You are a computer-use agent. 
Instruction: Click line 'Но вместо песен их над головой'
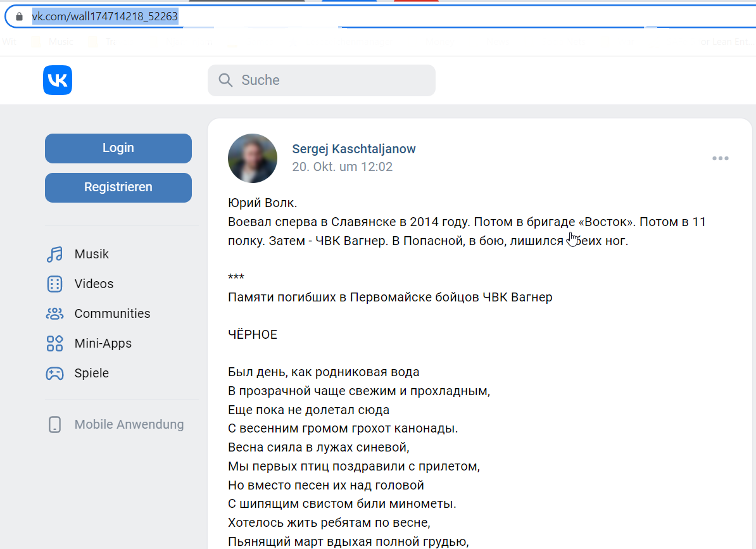[x=326, y=485]
